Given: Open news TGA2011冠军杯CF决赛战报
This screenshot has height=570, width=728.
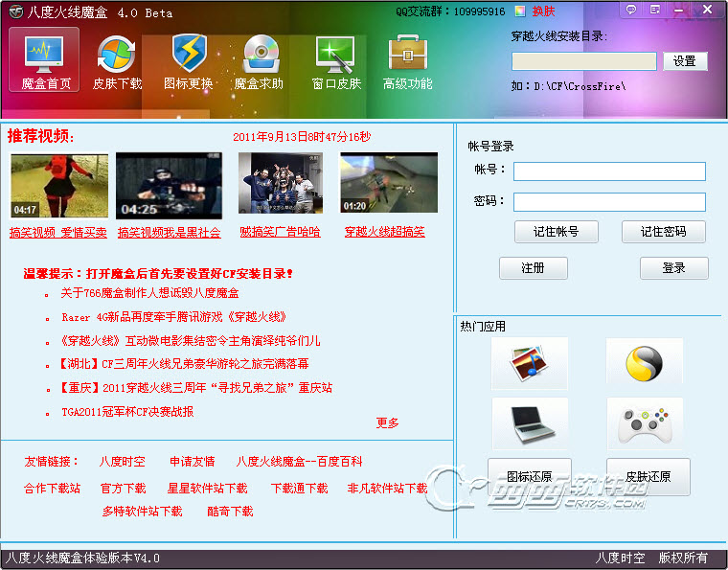Looking at the screenshot, I should pyautogui.click(x=127, y=412).
